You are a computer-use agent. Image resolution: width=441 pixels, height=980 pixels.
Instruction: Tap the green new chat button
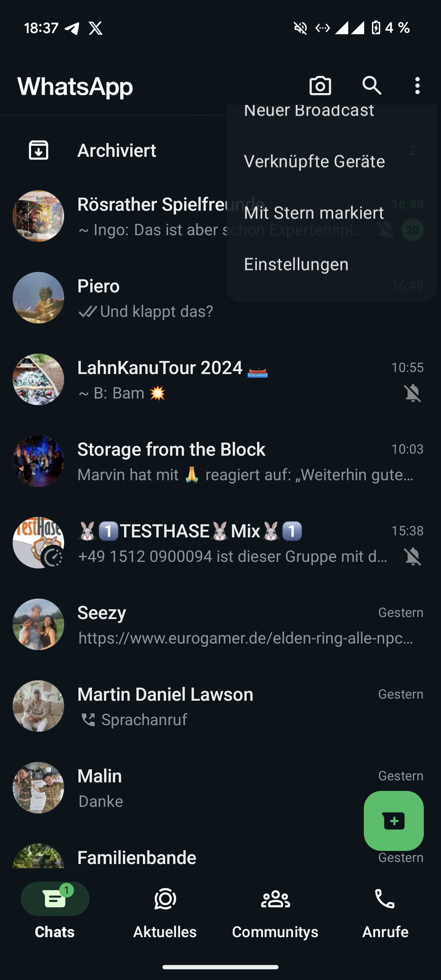[394, 821]
